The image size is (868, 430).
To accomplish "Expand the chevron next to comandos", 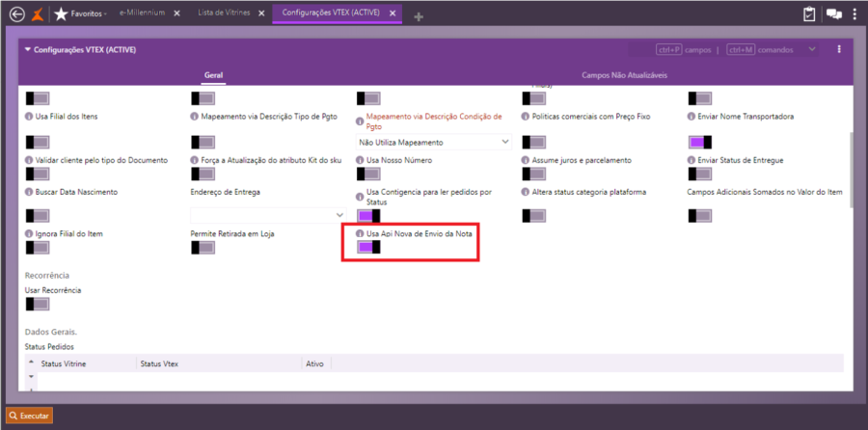I will coord(812,49).
